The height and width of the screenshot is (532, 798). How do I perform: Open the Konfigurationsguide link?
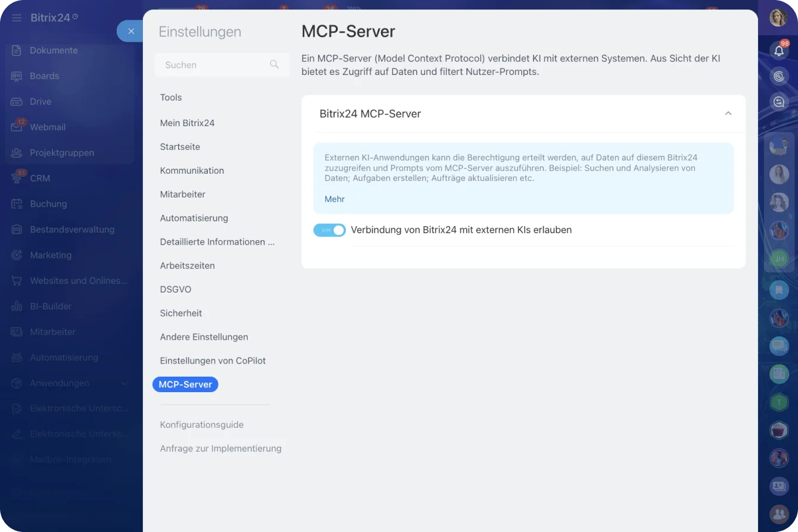(x=202, y=425)
